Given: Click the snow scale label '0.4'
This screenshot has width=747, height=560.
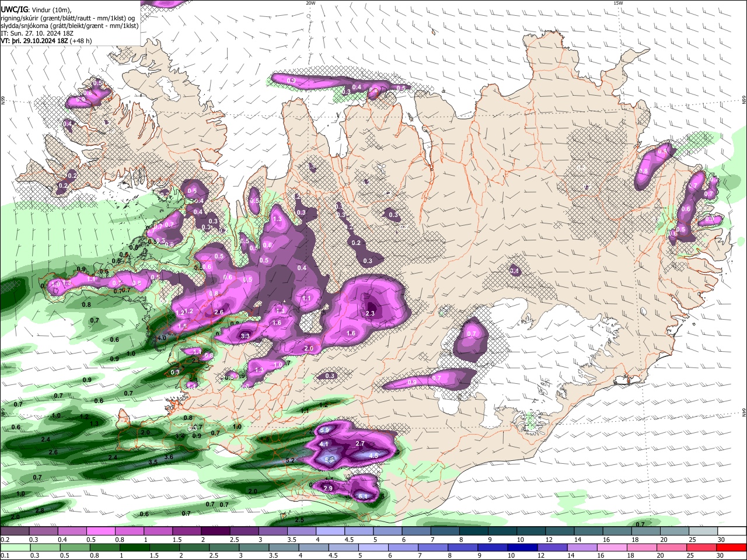Looking at the screenshot, I should [62, 540].
